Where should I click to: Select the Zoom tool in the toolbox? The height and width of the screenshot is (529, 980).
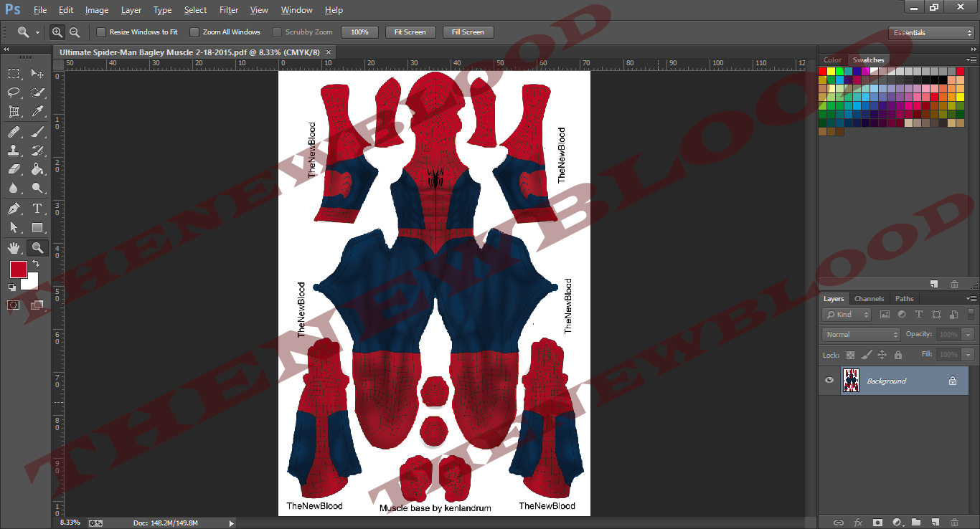(x=37, y=248)
